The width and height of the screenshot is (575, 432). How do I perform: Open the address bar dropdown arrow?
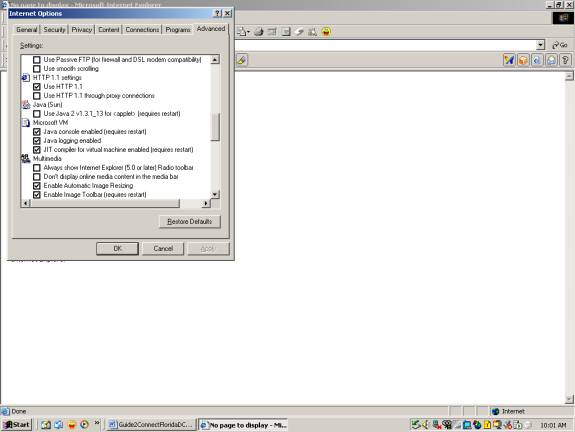coord(540,45)
